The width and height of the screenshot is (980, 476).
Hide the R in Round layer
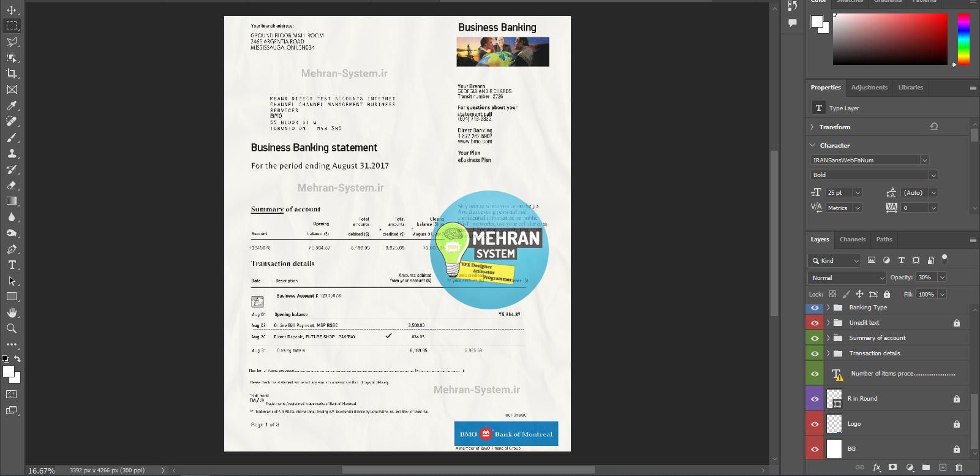tap(815, 399)
